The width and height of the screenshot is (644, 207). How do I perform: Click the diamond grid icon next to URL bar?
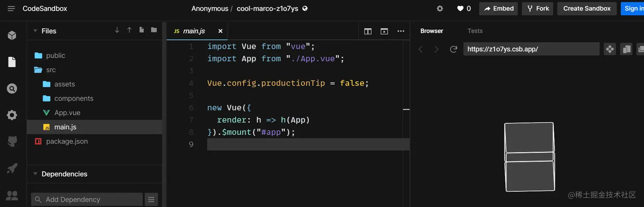tap(610, 49)
